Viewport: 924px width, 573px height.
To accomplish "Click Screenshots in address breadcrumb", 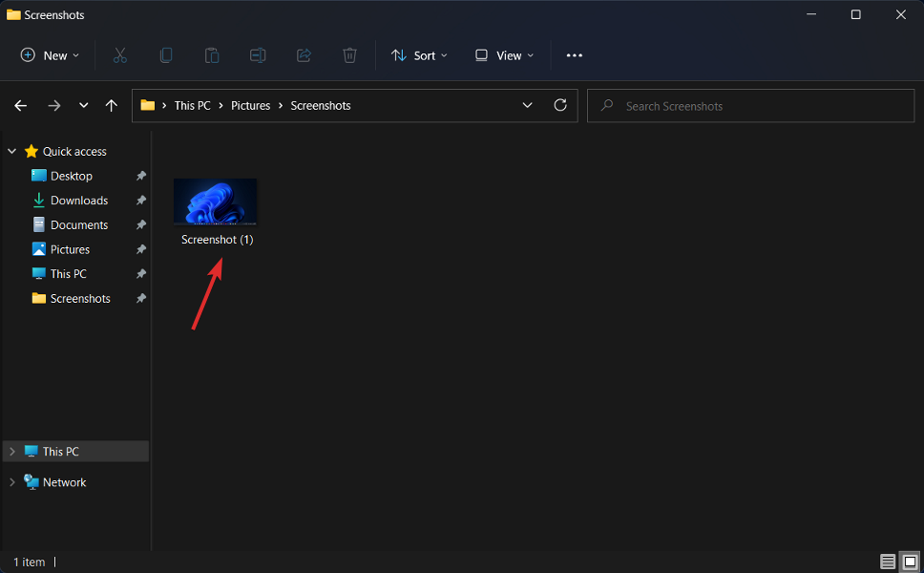I will coord(321,105).
